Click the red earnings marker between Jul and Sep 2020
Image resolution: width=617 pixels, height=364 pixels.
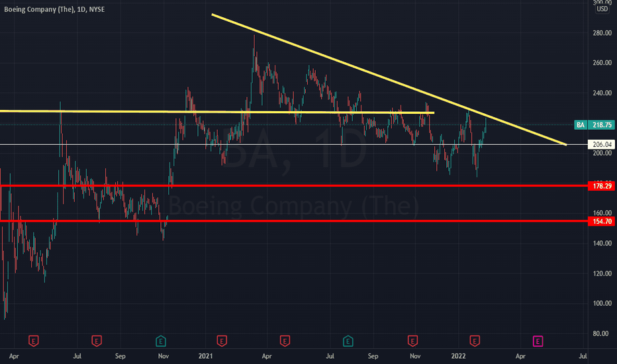[x=97, y=341]
